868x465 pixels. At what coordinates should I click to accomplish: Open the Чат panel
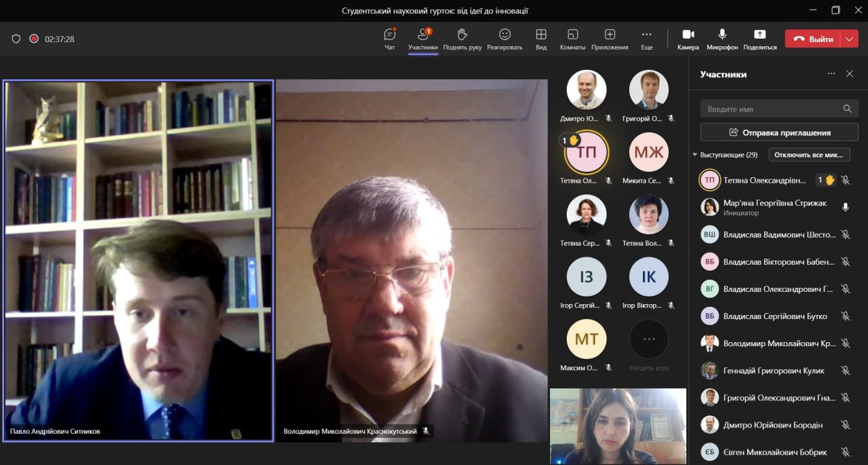tap(389, 39)
